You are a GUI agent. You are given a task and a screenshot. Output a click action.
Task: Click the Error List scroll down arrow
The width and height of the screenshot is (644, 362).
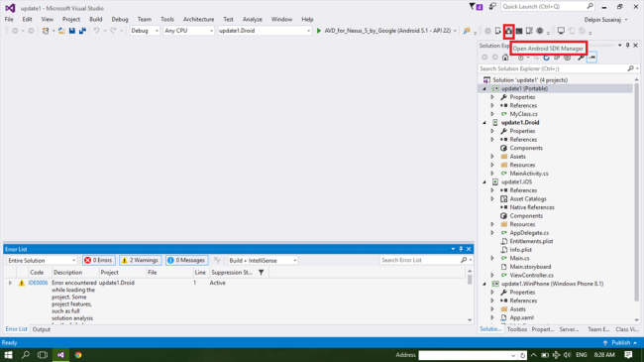[470, 320]
